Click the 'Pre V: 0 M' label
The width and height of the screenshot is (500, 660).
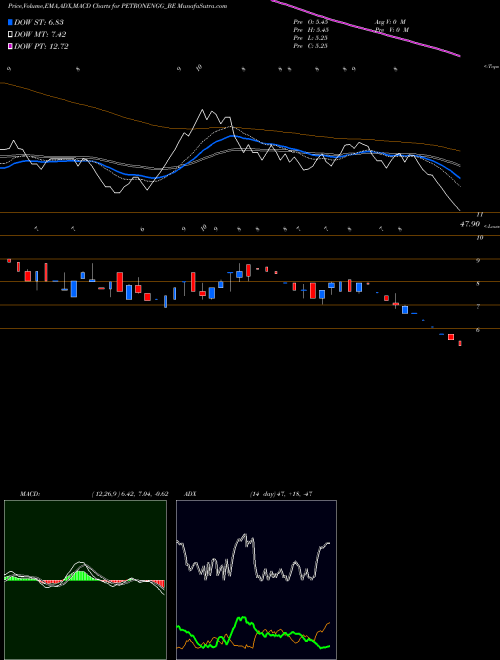[392, 30]
